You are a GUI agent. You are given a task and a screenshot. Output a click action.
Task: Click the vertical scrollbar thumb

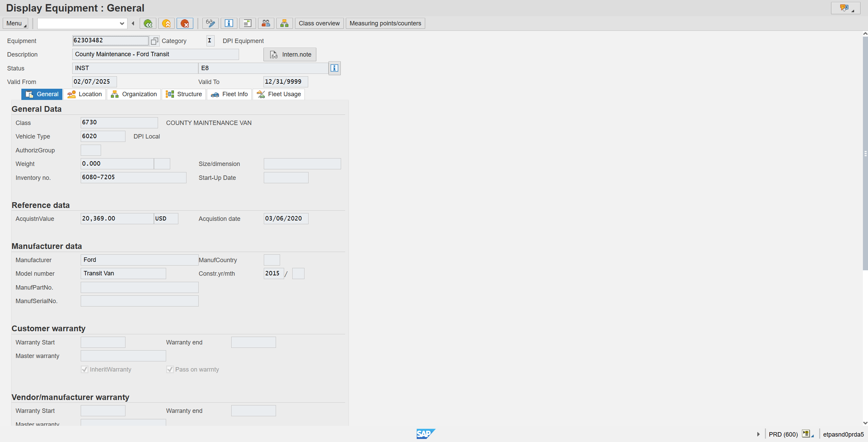click(865, 153)
